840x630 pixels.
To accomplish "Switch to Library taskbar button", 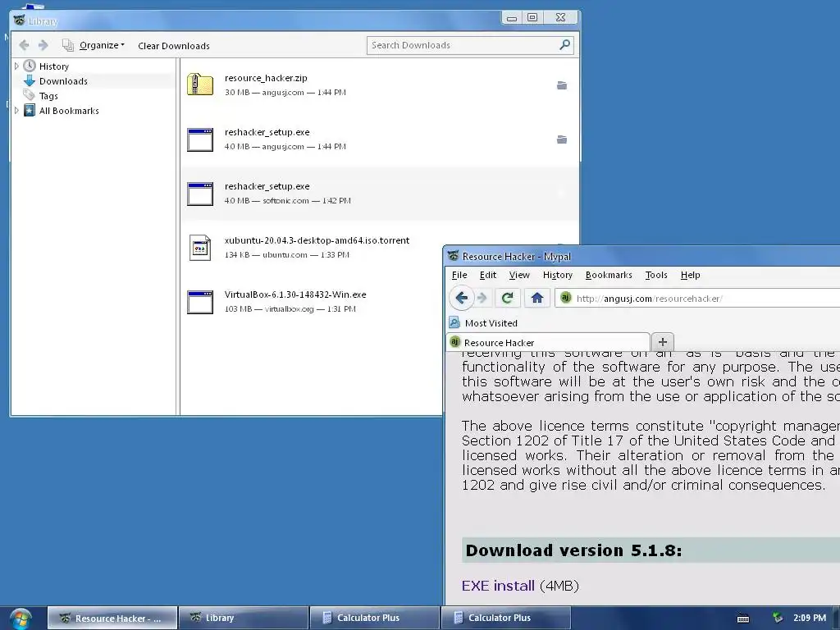I will pos(243,619).
